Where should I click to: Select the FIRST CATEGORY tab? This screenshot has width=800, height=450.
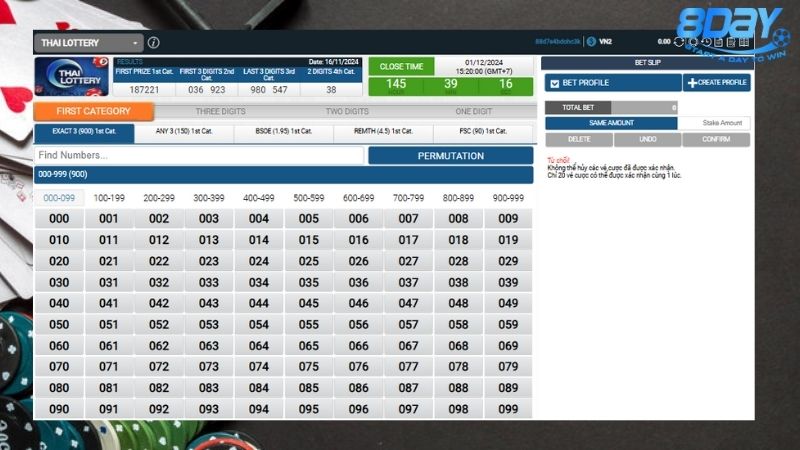[x=93, y=111]
